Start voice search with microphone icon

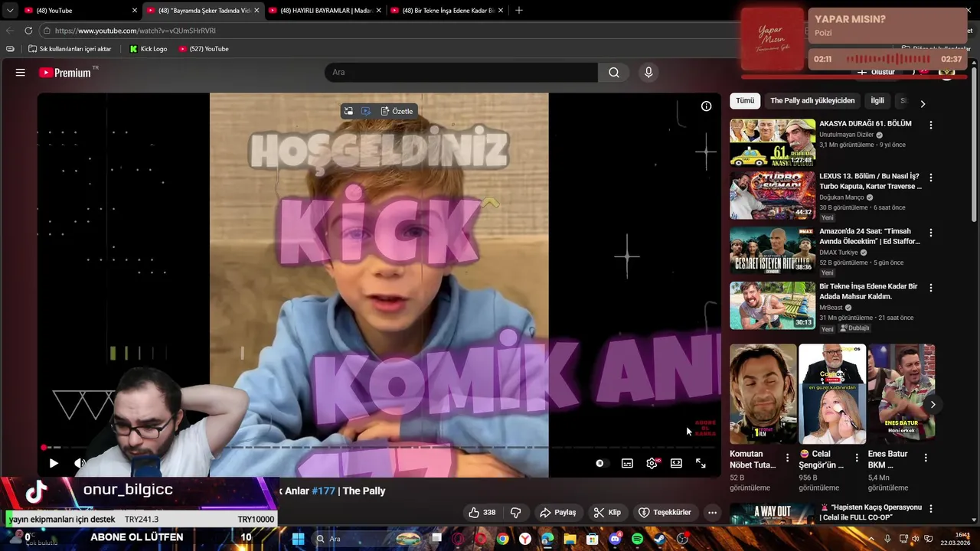[x=648, y=73]
